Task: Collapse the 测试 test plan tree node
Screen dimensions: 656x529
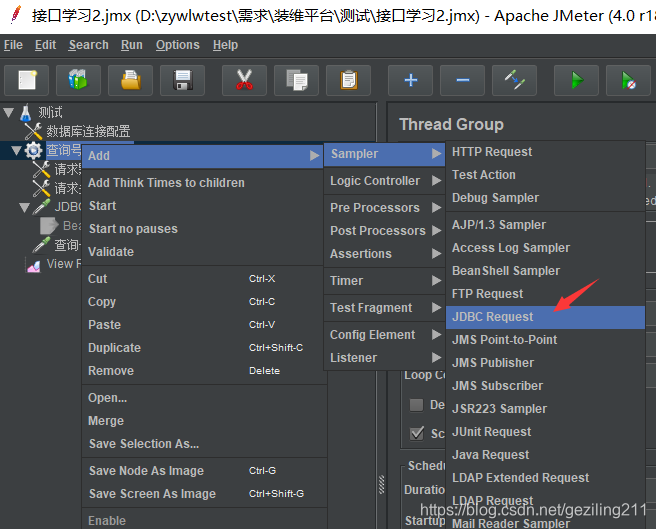Action: click(8, 112)
